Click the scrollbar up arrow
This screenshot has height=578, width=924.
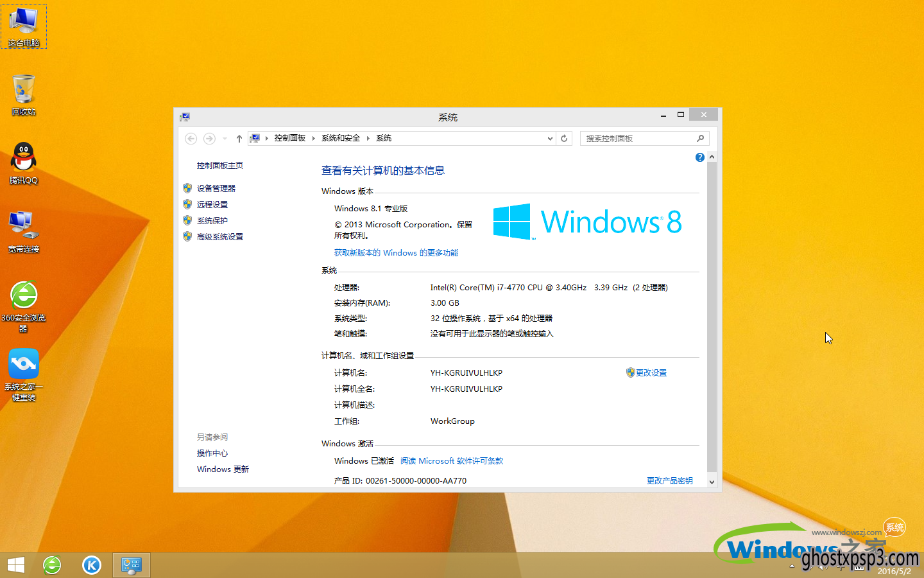click(x=712, y=157)
